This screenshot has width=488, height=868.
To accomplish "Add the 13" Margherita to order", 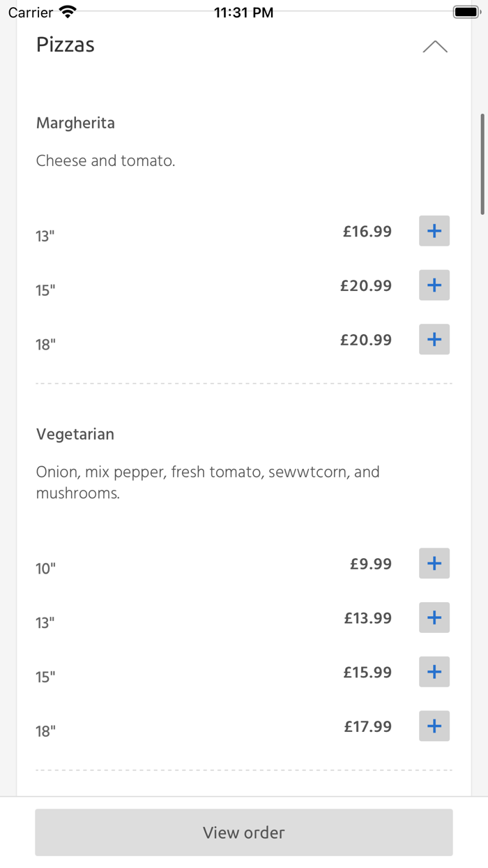I will click(x=434, y=231).
